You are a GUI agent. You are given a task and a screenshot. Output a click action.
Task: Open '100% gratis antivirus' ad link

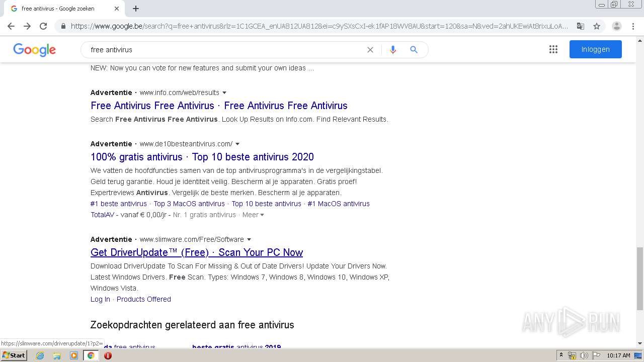(202, 157)
